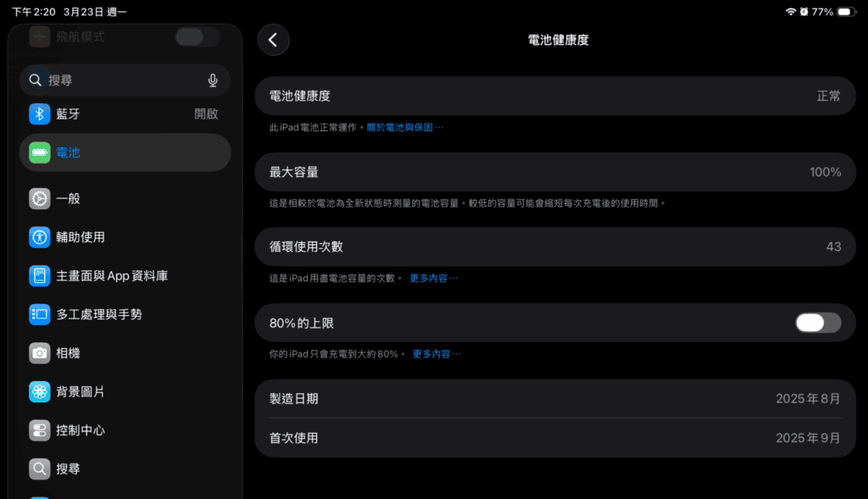Select 背景圖片 in the sidebar
Viewport: 868px width, 499px height.
[x=125, y=391]
